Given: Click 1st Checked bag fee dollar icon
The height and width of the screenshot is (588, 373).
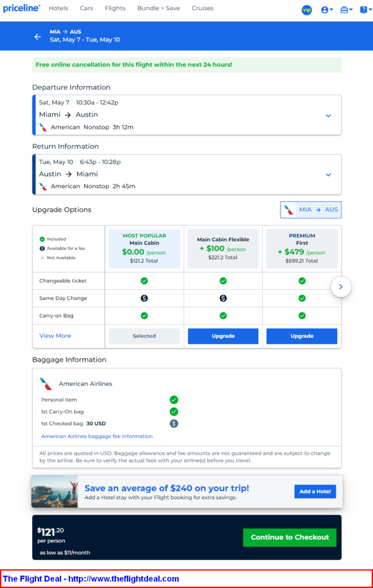Looking at the screenshot, I should click(x=174, y=424).
